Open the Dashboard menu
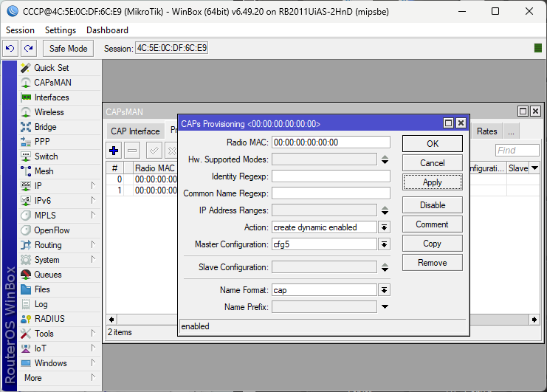This screenshot has height=392, width=547. 108,30
